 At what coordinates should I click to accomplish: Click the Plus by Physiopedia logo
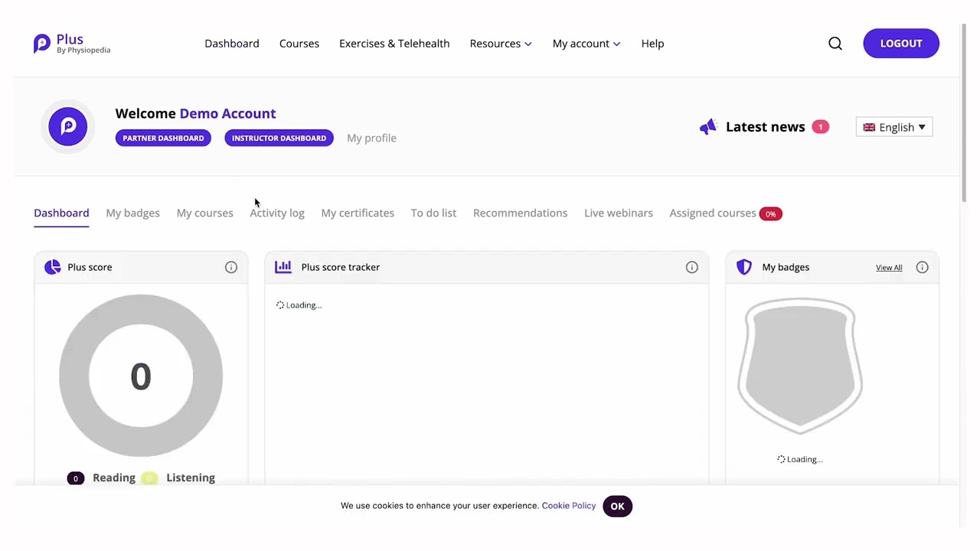pyautogui.click(x=71, y=44)
